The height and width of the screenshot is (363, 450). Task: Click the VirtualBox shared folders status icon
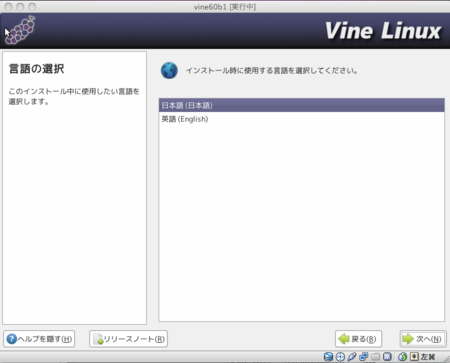375,357
